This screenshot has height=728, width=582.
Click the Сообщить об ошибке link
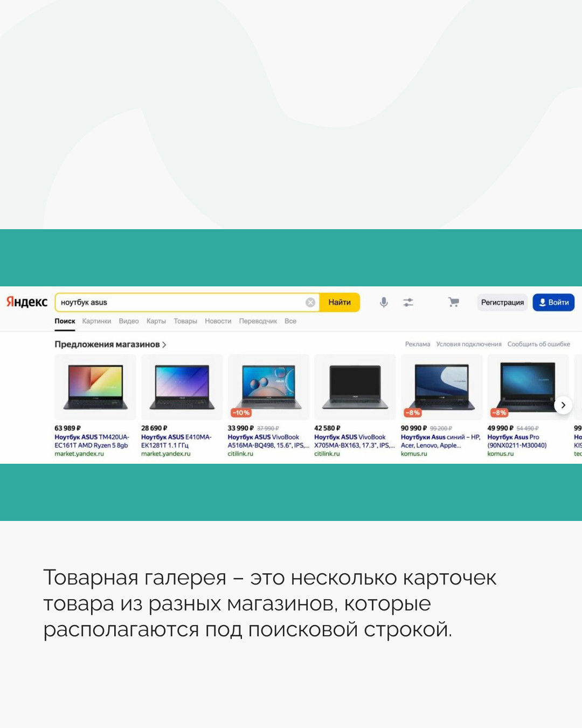pos(538,344)
